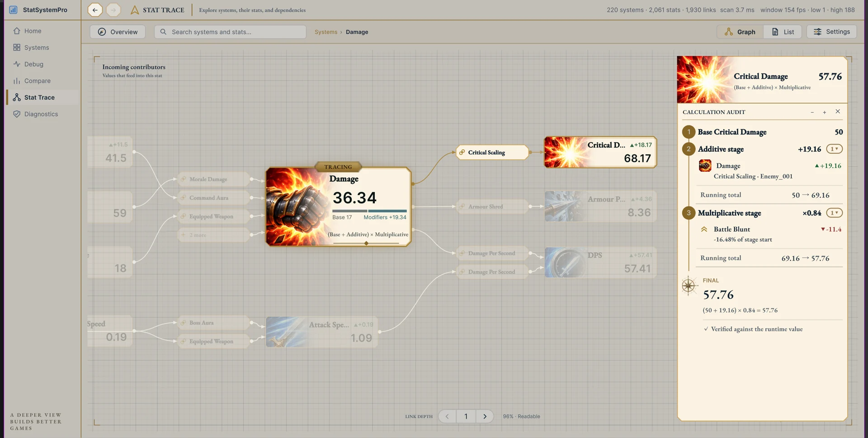Open Home in the sidebar
The image size is (868, 438).
(42, 31)
